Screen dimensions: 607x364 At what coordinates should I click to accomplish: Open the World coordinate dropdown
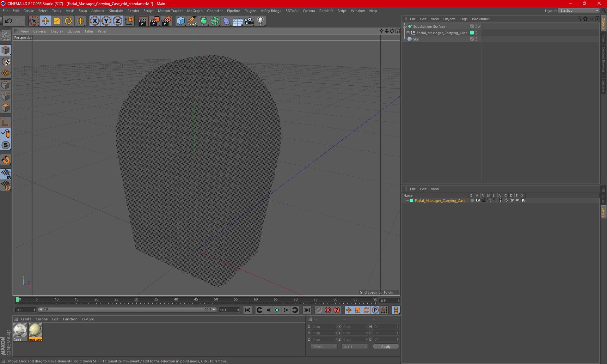point(324,346)
